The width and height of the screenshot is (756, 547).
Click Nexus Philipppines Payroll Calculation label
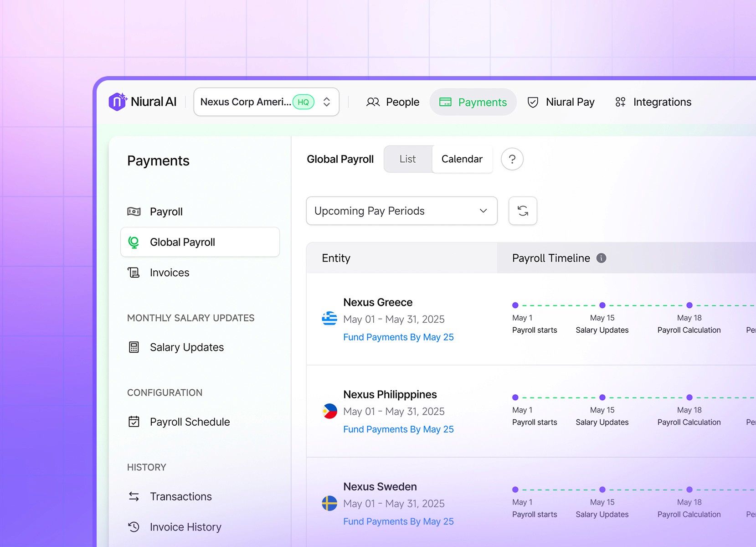[x=689, y=422]
